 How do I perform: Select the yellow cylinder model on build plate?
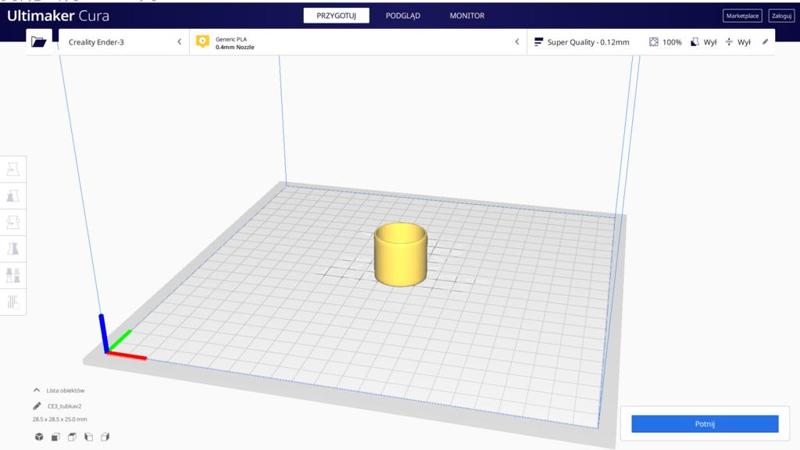(x=401, y=255)
